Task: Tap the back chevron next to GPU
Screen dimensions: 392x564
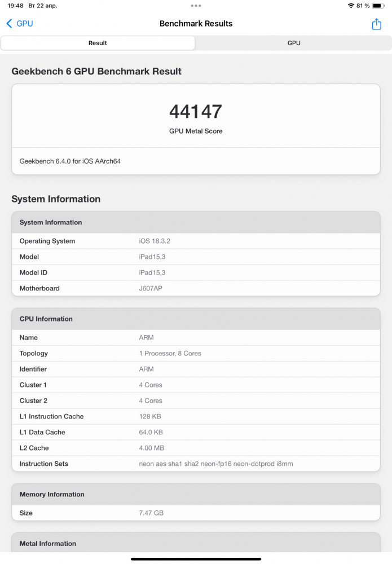Action: pyautogui.click(x=9, y=24)
